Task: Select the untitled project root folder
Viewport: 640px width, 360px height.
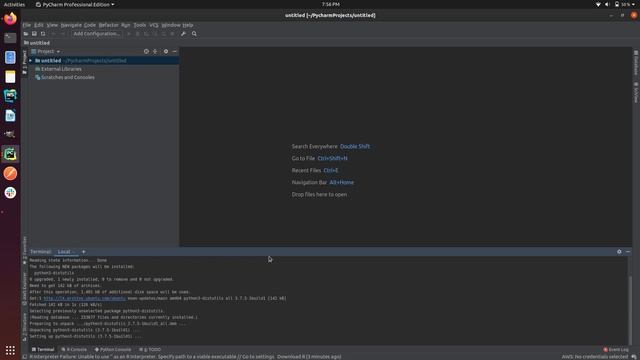Action: [x=104, y=60]
